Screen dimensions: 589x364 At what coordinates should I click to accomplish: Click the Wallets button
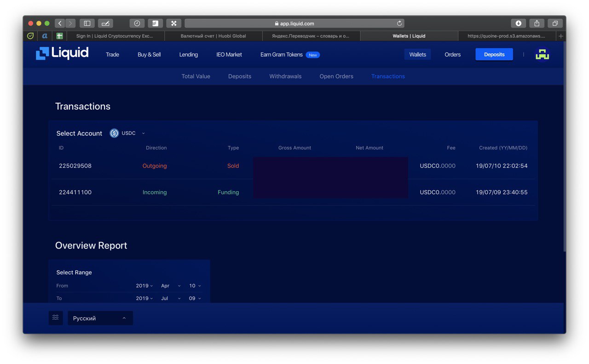tap(418, 54)
